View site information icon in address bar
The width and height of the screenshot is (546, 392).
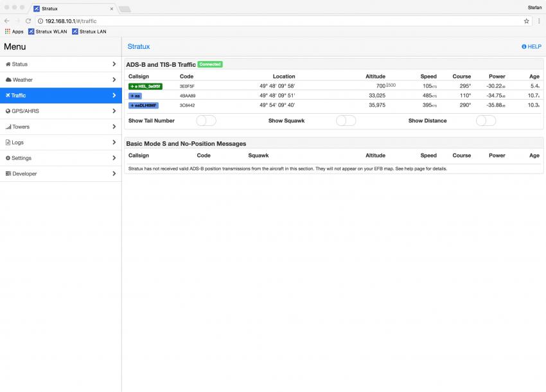(40, 21)
